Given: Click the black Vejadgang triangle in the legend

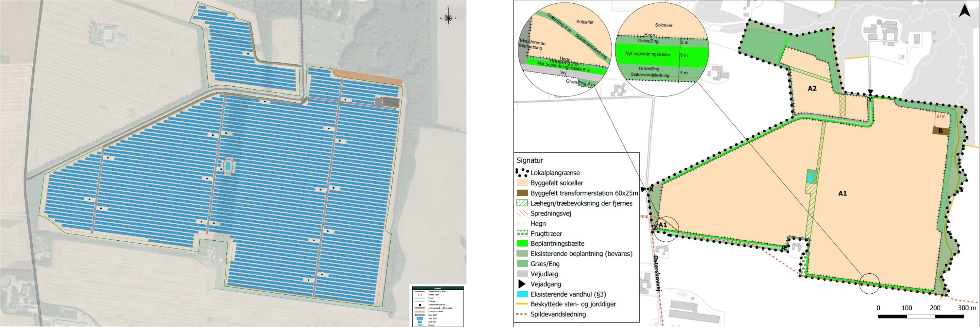Looking at the screenshot, I should click(522, 284).
